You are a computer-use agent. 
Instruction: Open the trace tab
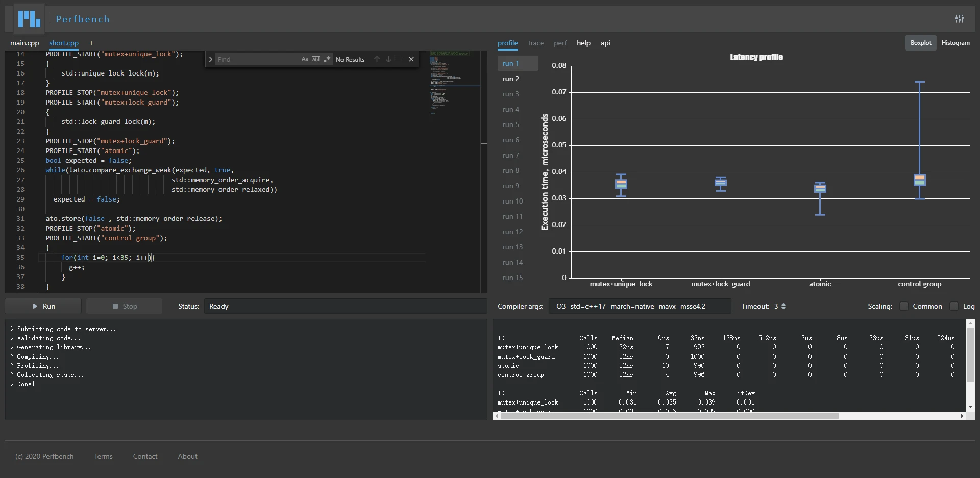536,43
